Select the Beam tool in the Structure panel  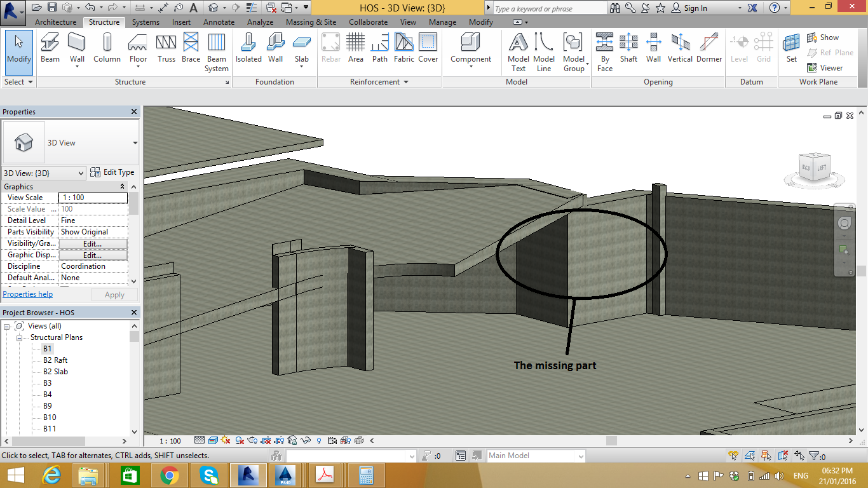click(50, 49)
